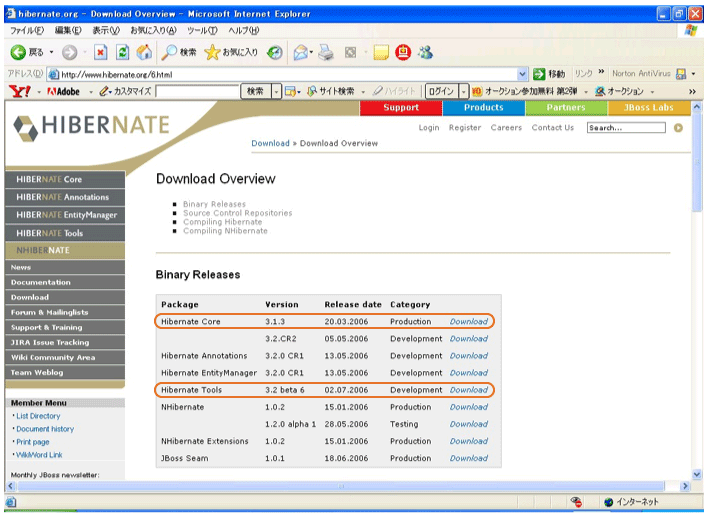Viewport: 710px width, 519px height.
Task: Select the green Partners tab
Action: click(x=566, y=108)
